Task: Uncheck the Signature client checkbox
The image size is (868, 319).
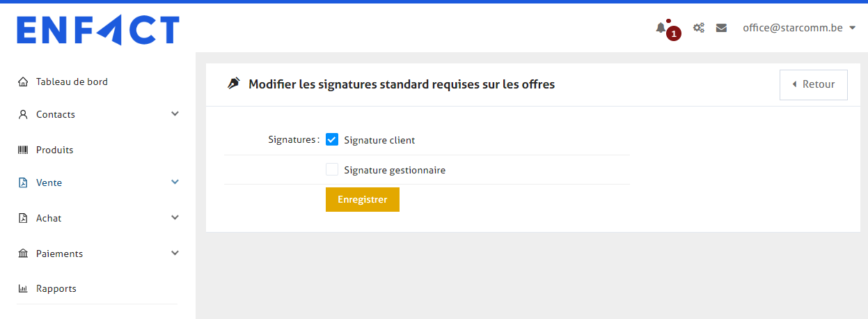Action: [x=332, y=140]
